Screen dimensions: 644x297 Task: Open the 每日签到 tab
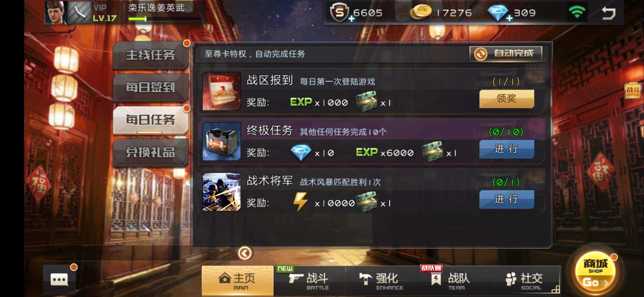(150, 87)
